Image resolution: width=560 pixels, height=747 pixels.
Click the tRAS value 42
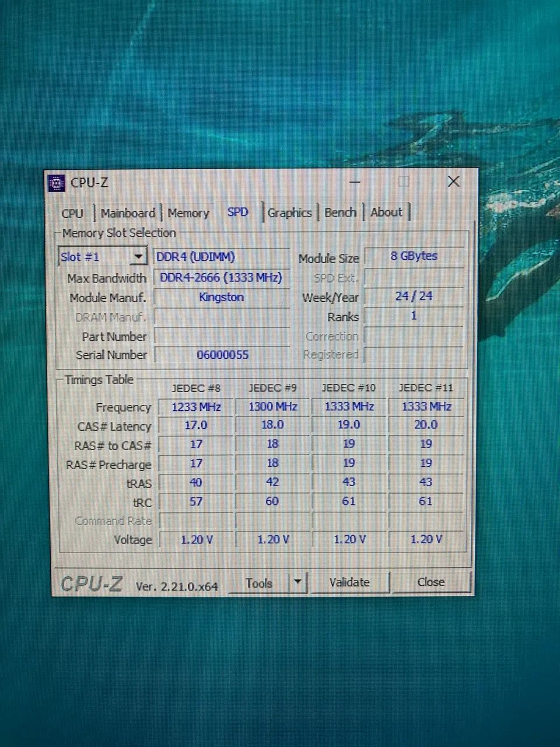[x=272, y=482]
